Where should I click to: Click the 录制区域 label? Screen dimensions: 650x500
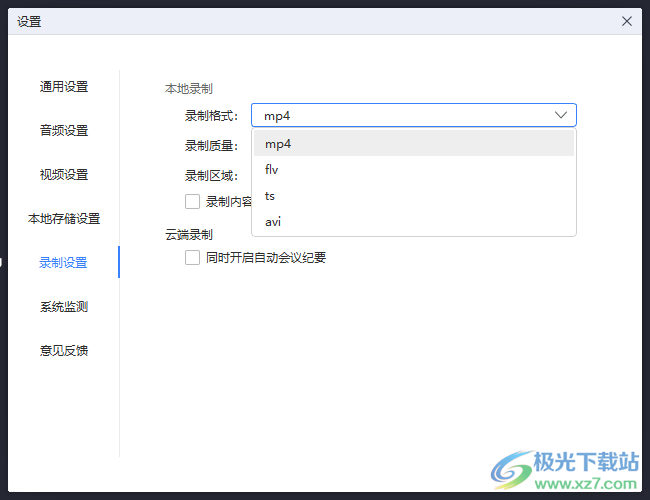coord(211,176)
